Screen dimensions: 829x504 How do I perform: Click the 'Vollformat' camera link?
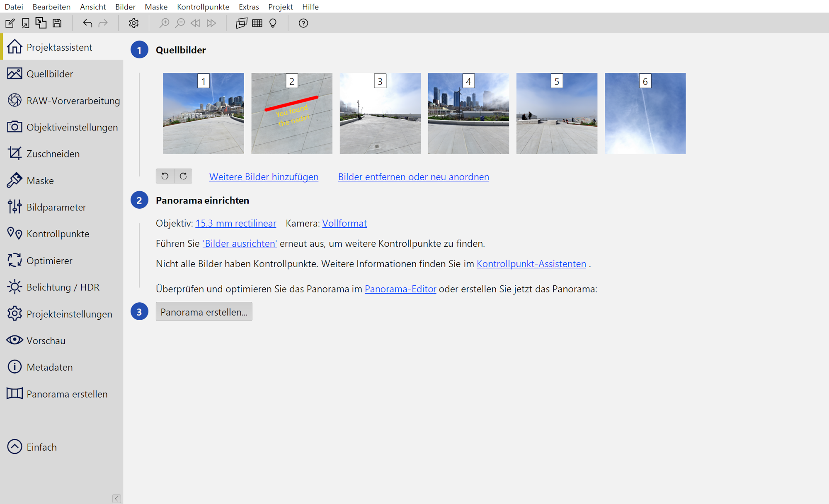click(344, 223)
